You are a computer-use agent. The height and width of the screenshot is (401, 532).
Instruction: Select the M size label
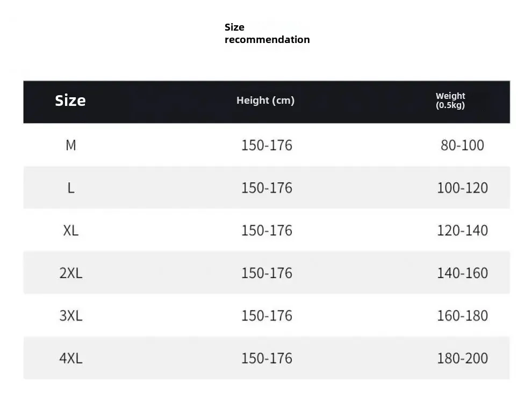coord(70,145)
